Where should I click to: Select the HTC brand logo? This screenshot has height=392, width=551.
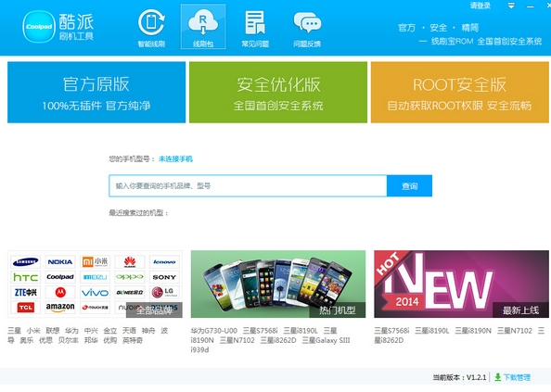[x=25, y=277]
